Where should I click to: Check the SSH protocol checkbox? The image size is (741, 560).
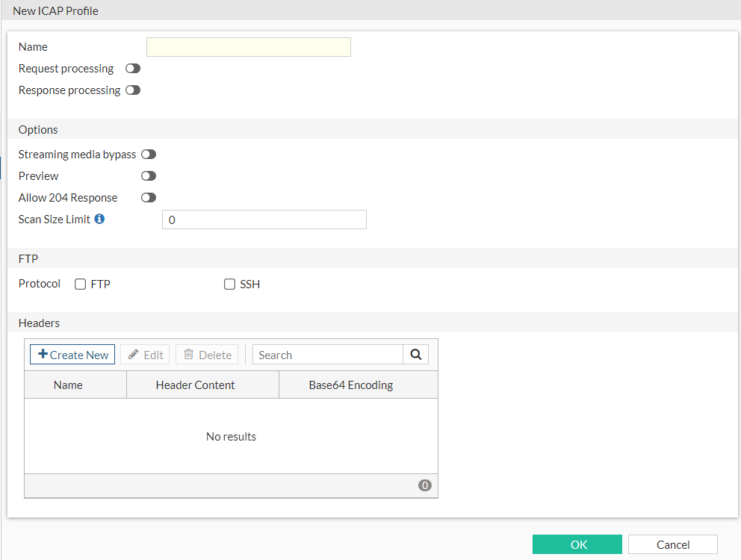(230, 284)
